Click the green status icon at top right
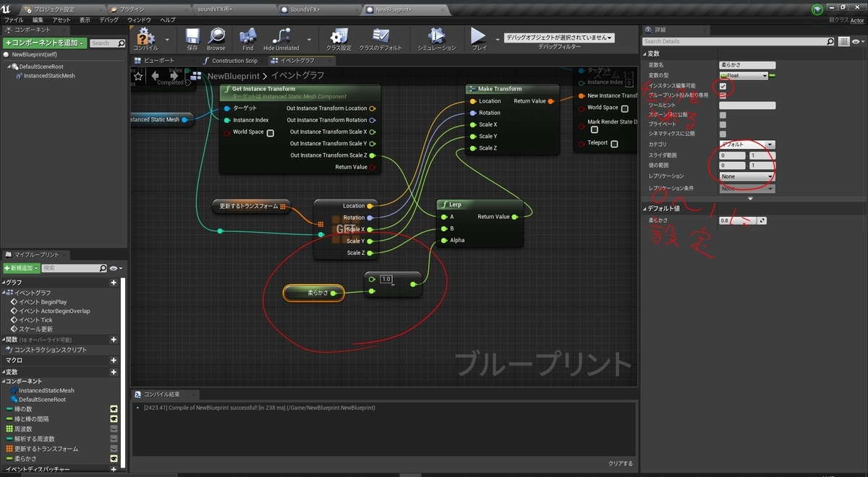 [817, 9]
